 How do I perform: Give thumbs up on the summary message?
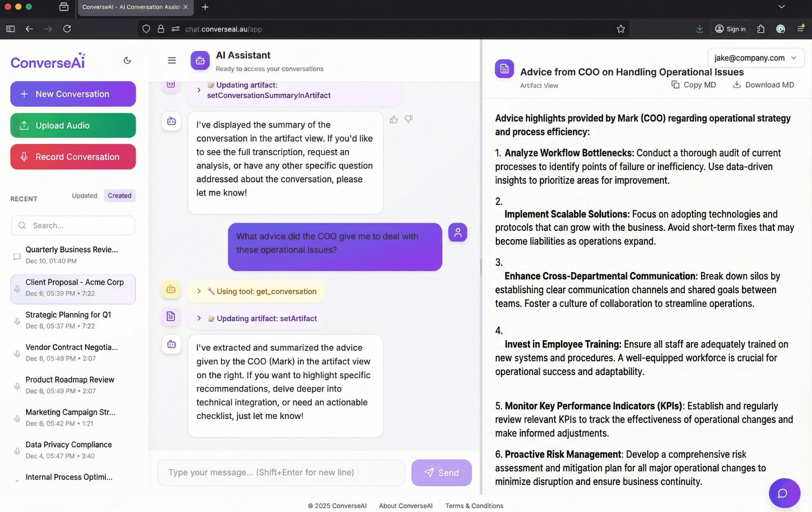point(393,120)
